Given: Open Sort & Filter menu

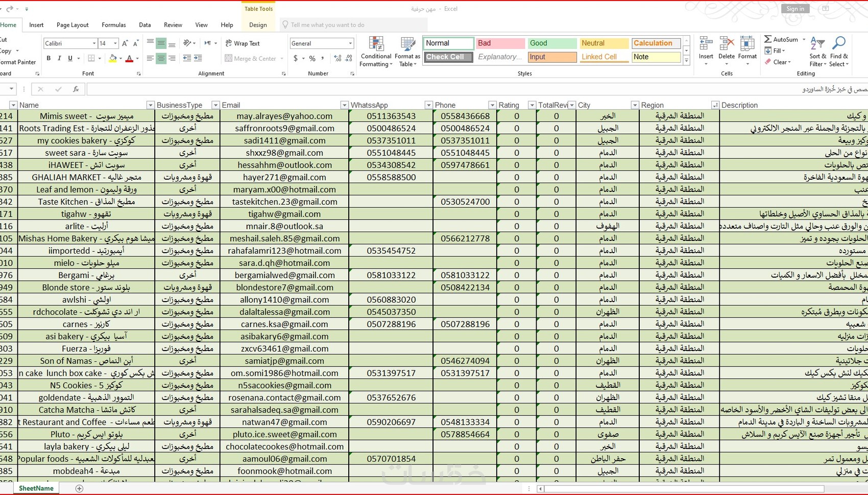Looking at the screenshot, I should 817,52.
